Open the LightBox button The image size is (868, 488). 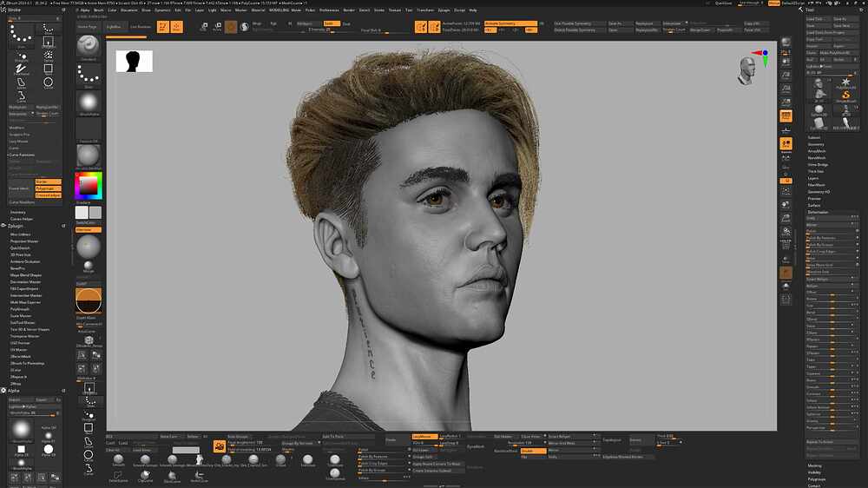coord(114,27)
